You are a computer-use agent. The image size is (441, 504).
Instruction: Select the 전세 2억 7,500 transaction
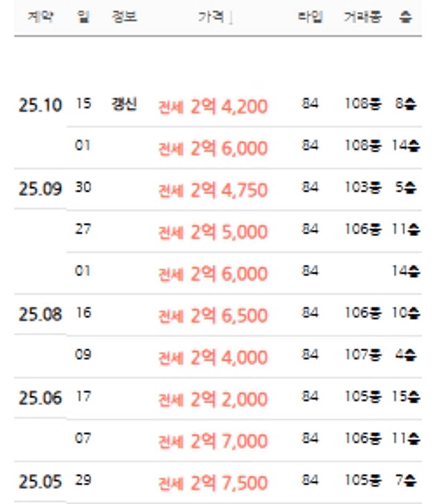212,483
